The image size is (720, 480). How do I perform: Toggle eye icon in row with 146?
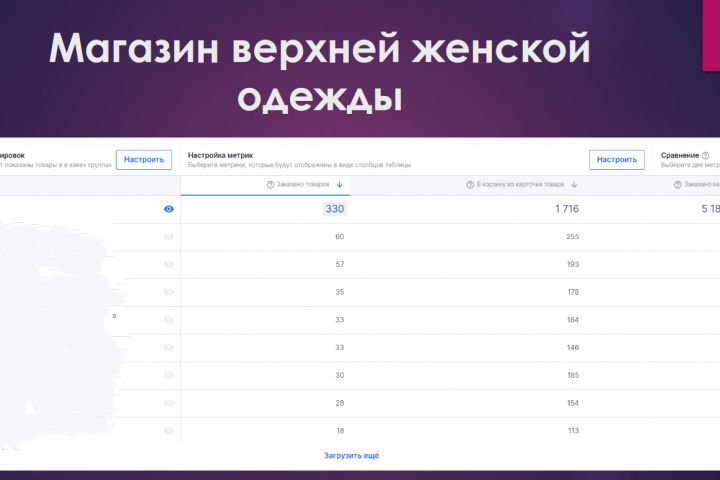point(169,348)
